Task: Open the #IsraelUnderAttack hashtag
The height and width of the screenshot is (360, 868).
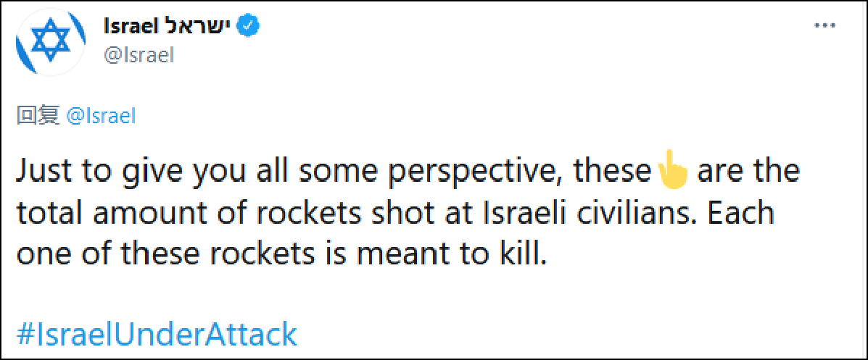Action: (157, 335)
